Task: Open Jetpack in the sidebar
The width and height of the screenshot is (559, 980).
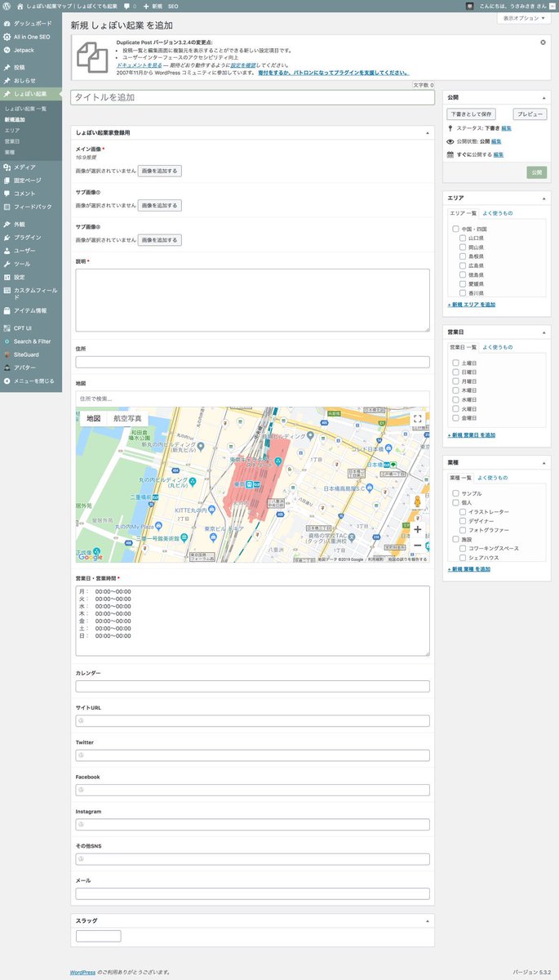Action: pos(31,50)
